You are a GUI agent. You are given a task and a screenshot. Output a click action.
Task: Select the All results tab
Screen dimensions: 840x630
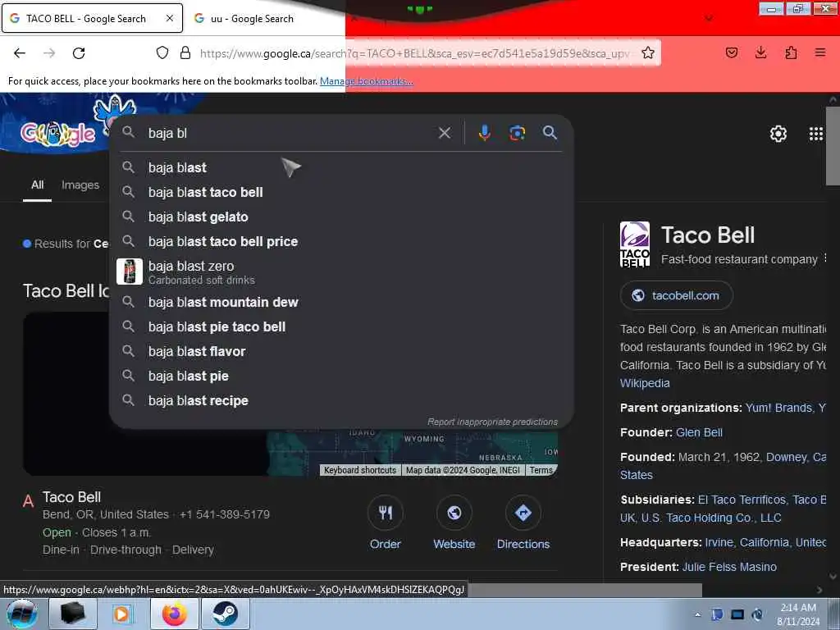pos(38,185)
